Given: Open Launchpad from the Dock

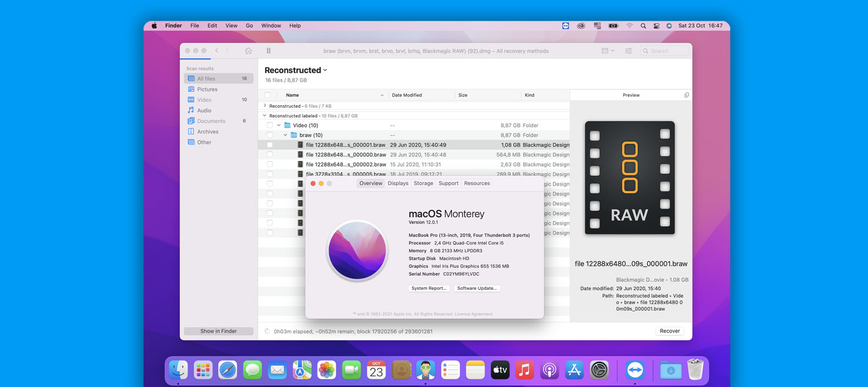Looking at the screenshot, I should tap(203, 370).
